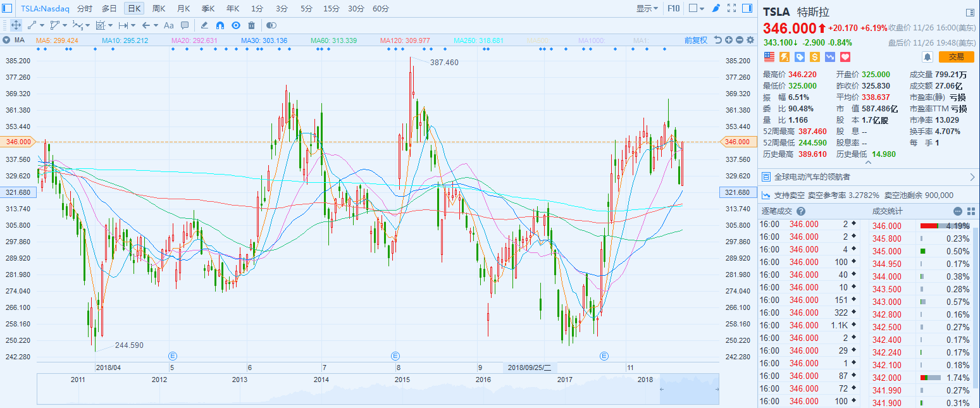Add a comment bubble annotation
The height and width of the screenshot is (408, 980).
tap(185, 25)
